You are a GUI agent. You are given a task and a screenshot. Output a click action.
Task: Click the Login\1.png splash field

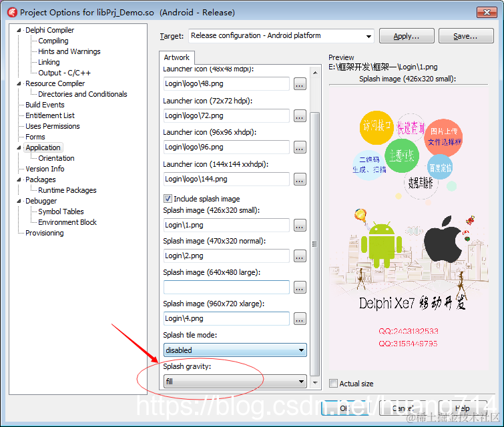pos(226,225)
